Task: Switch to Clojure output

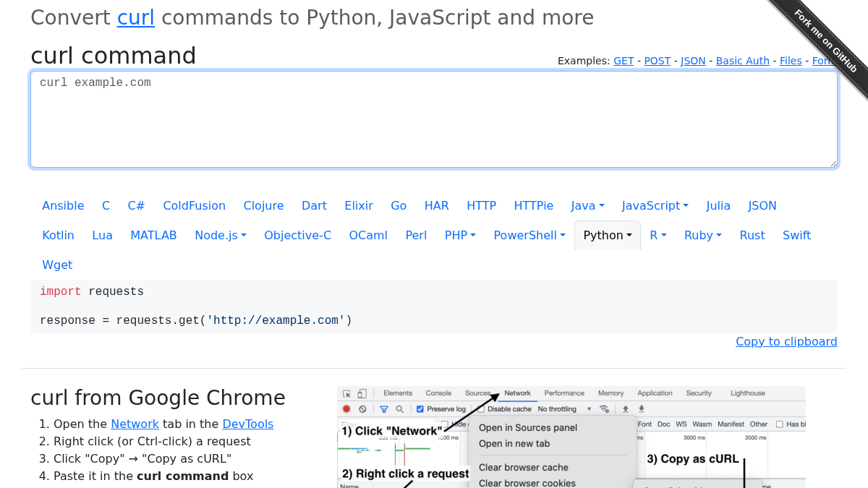Action: point(264,205)
